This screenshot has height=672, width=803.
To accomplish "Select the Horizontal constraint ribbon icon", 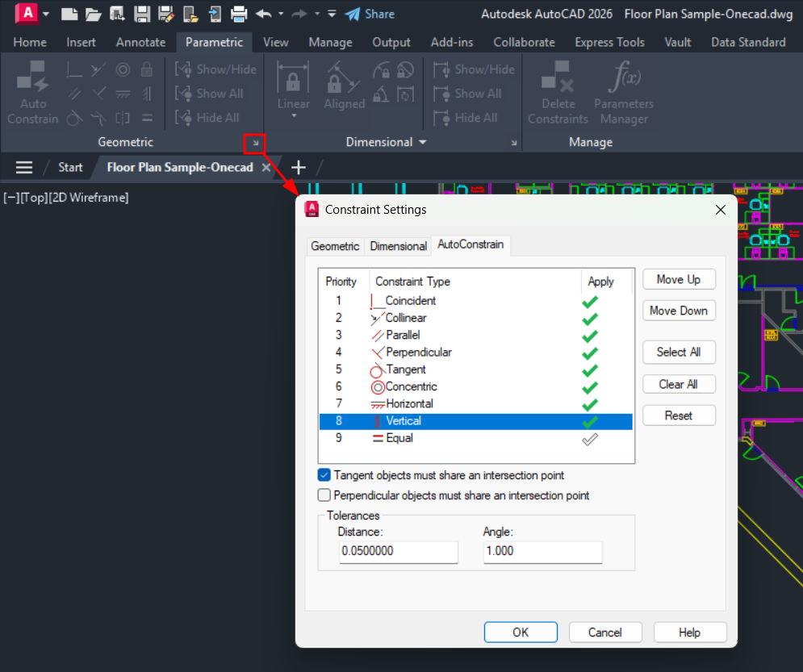I will [x=123, y=94].
